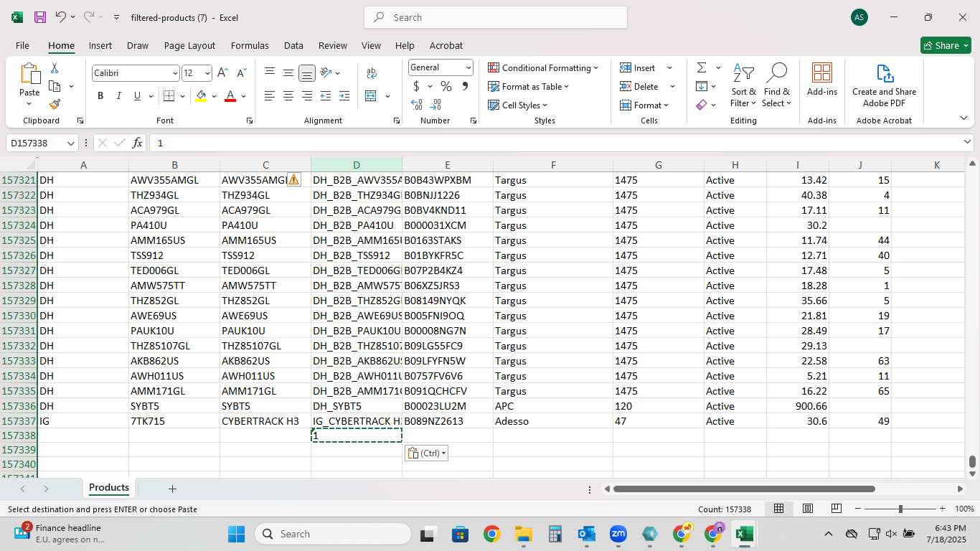Open the Add-ins pane
This screenshot has width=980, height=551.
click(822, 80)
